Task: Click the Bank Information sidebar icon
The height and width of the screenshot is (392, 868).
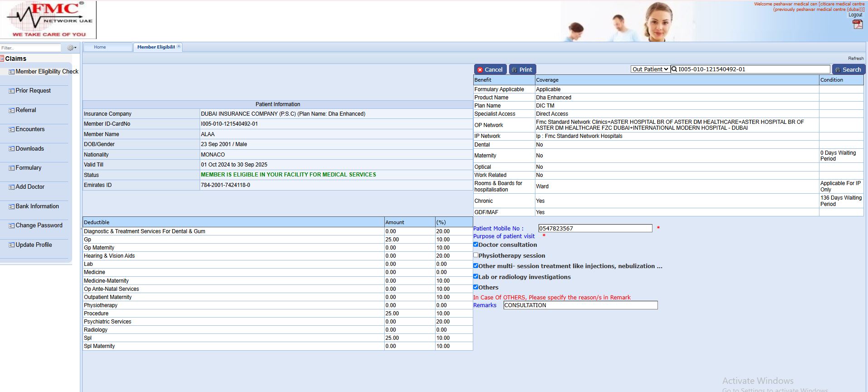Action: coord(11,206)
